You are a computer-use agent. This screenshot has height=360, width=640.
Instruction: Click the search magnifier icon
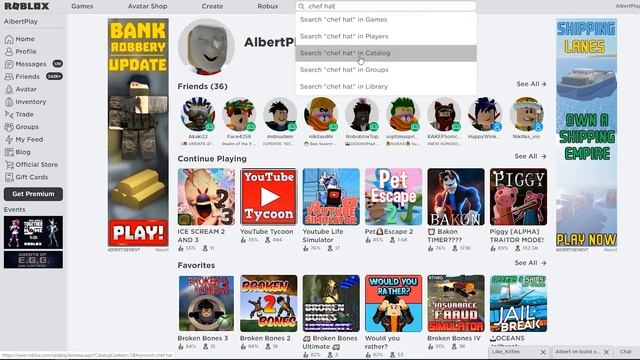click(301, 7)
